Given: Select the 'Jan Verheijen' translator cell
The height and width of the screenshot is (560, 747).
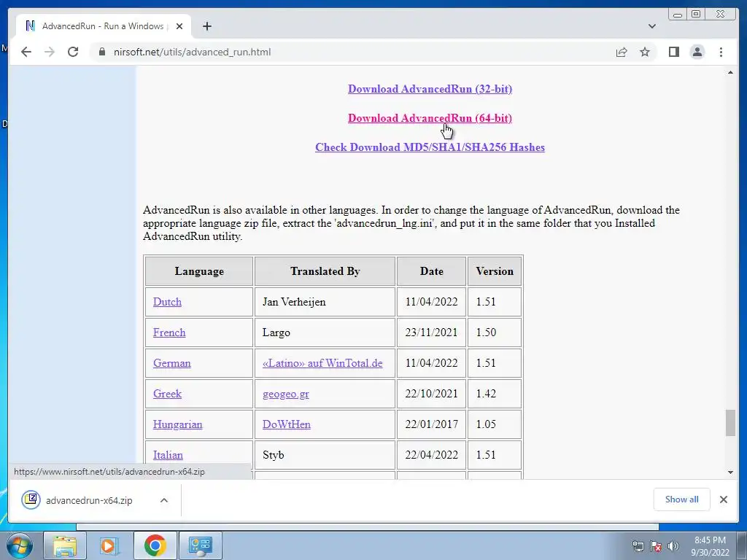Looking at the screenshot, I should [325, 302].
